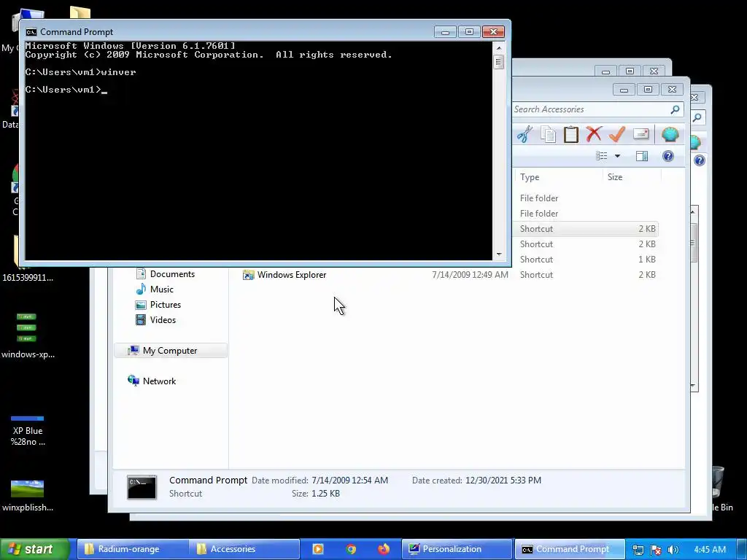
Task: Switch to Radium-orange taskbar button
Action: (x=132, y=549)
